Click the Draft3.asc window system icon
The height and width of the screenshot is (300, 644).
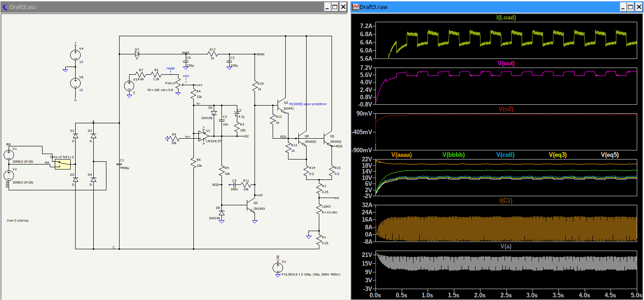5,7
